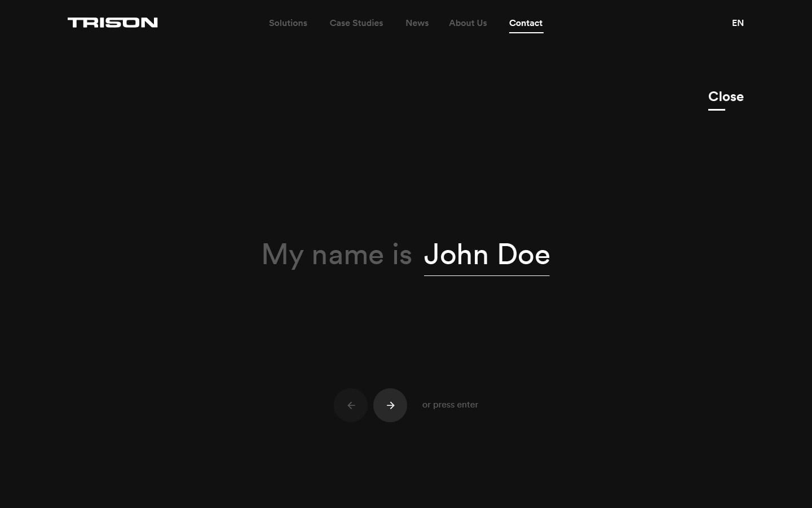Image resolution: width=812 pixels, height=508 pixels.
Task: Open the Solutions menu item
Action: point(288,23)
